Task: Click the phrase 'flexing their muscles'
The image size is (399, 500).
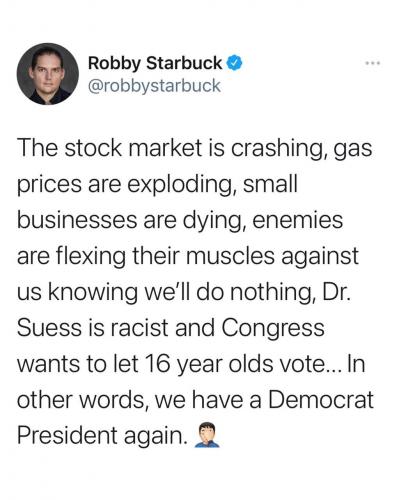Action: [163, 256]
